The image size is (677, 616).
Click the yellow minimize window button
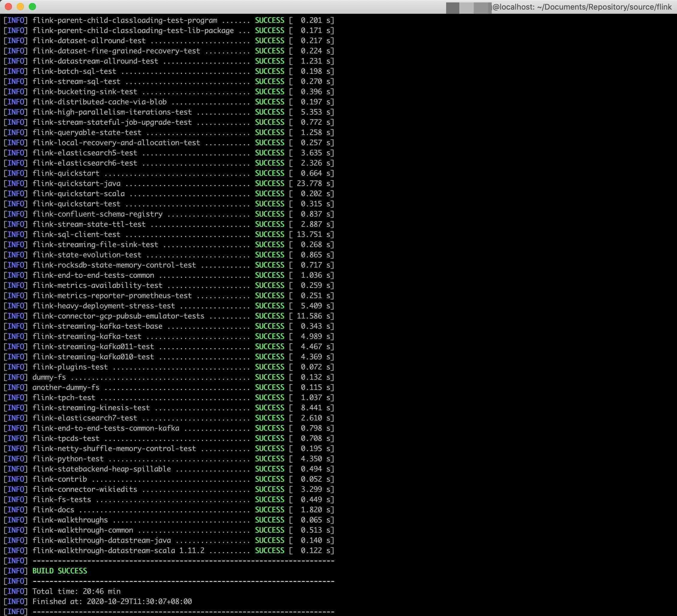(x=20, y=7)
